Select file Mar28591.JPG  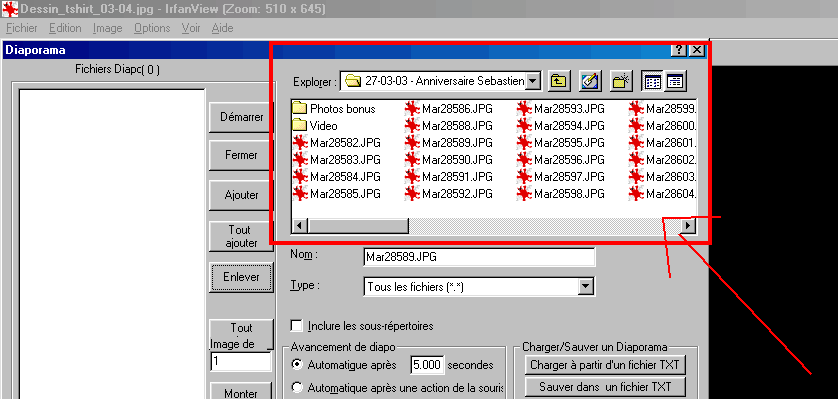(449, 177)
